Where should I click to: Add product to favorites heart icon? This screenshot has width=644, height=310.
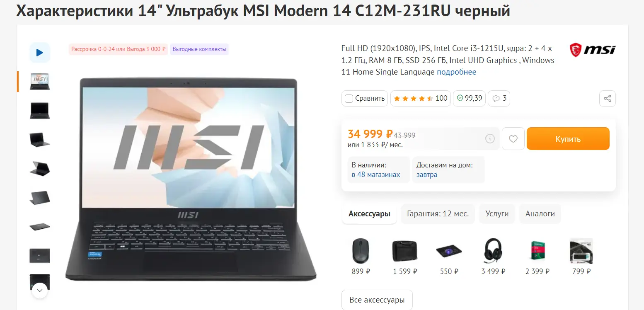[x=513, y=139]
